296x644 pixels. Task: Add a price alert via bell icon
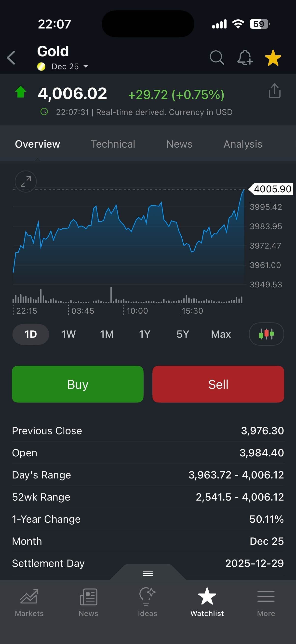pyautogui.click(x=244, y=58)
